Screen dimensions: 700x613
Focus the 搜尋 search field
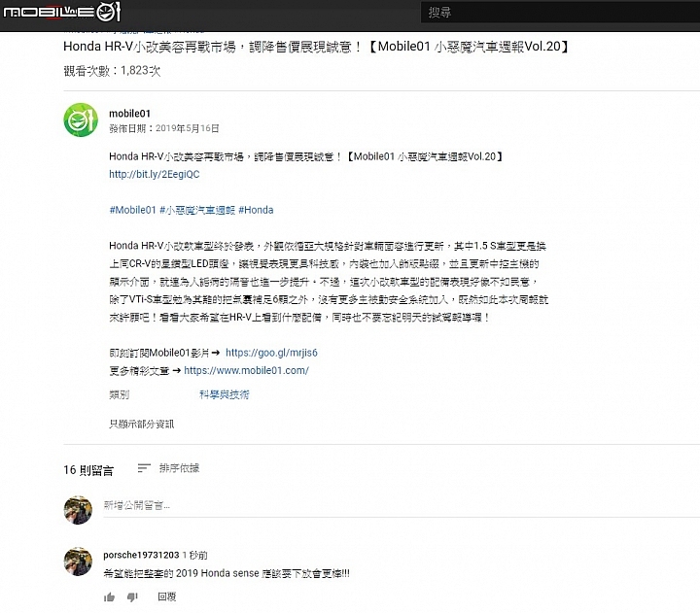[x=560, y=12]
